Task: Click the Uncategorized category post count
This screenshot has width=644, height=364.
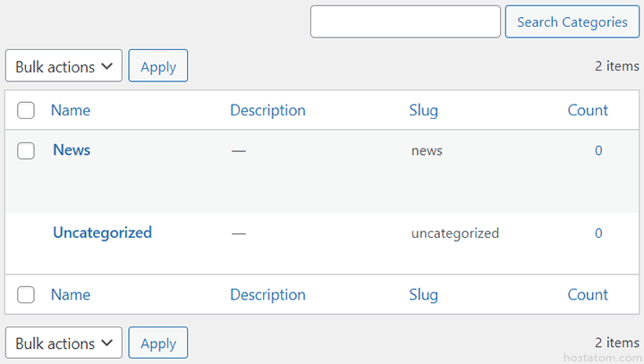Action: pyautogui.click(x=598, y=233)
